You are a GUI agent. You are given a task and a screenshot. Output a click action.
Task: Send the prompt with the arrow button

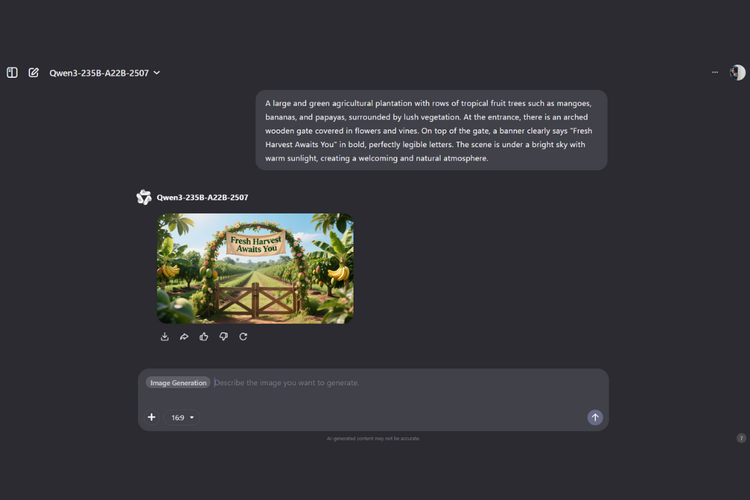(595, 417)
